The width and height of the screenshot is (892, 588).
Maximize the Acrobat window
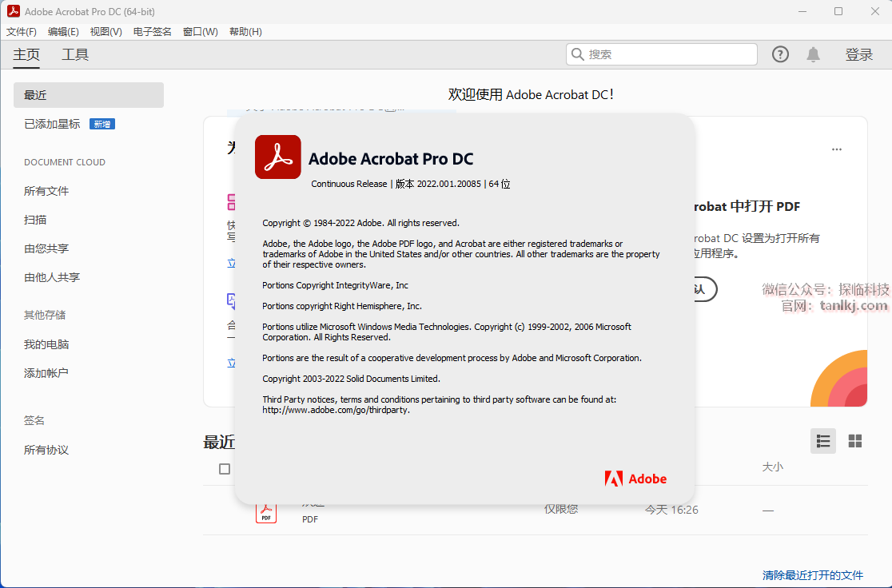pyautogui.click(x=838, y=11)
